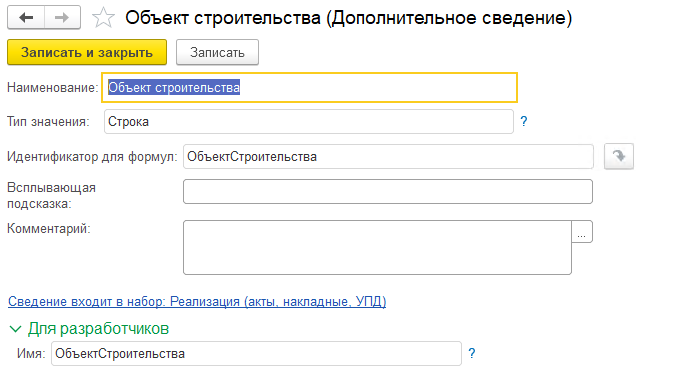Screen dimensions: 693x383
Task: Go back with the left arrow button
Action: coord(26,18)
